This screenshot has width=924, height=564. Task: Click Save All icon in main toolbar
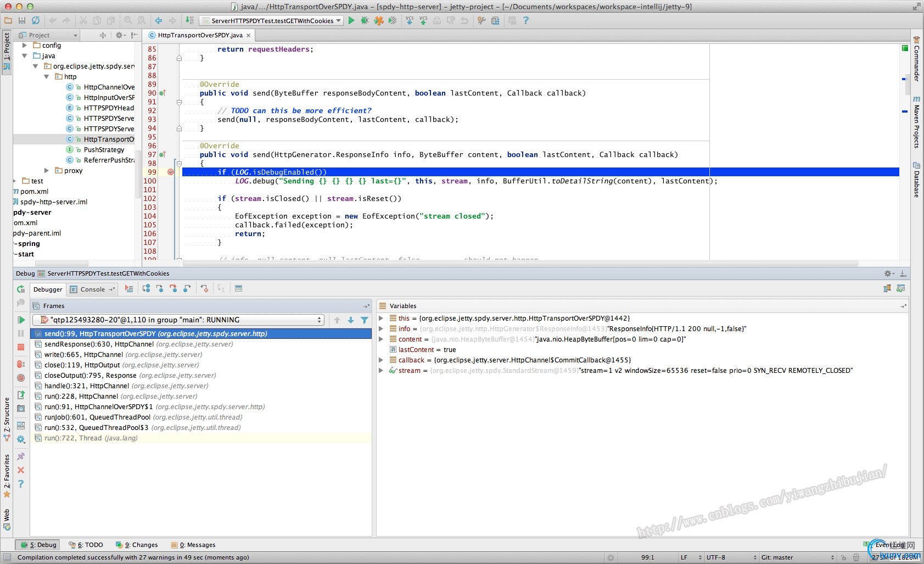coord(22,20)
